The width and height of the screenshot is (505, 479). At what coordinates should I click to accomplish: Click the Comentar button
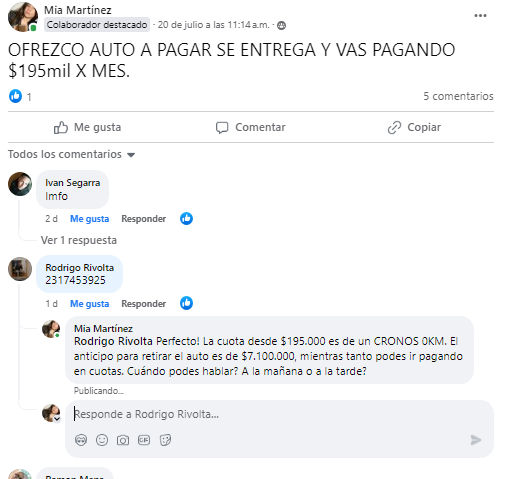coord(251,127)
